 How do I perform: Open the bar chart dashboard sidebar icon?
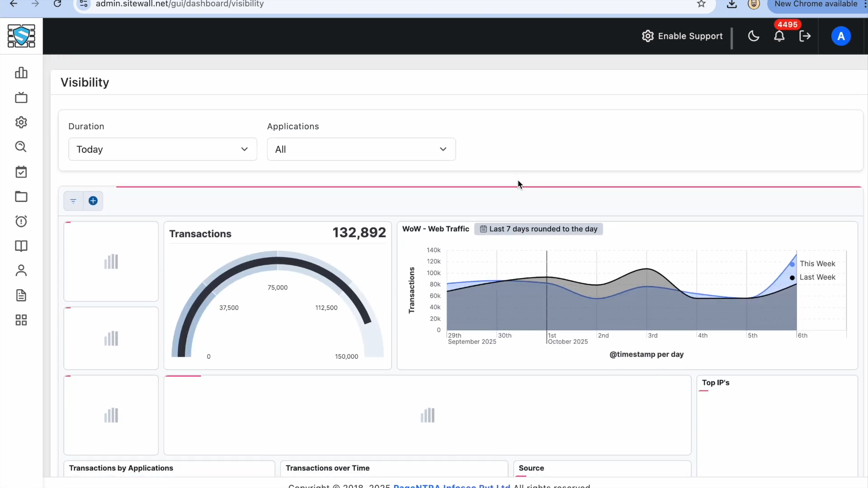point(21,73)
